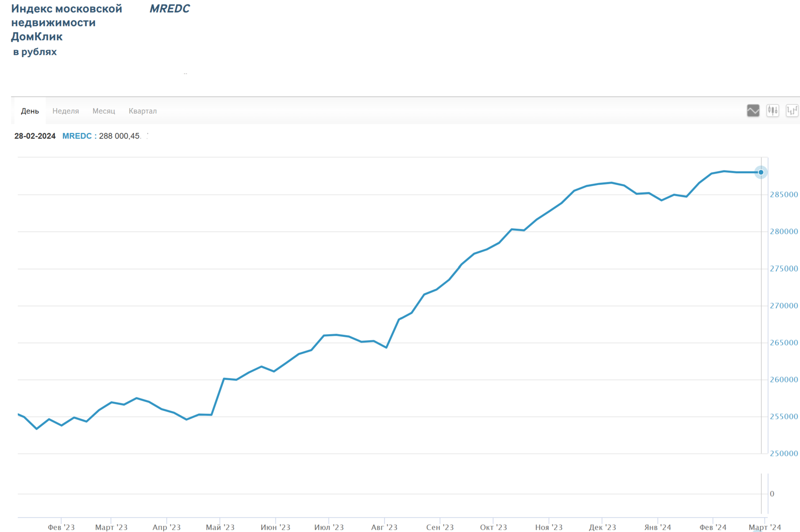
Task: Click the в рублях subtitle
Action: point(35,52)
